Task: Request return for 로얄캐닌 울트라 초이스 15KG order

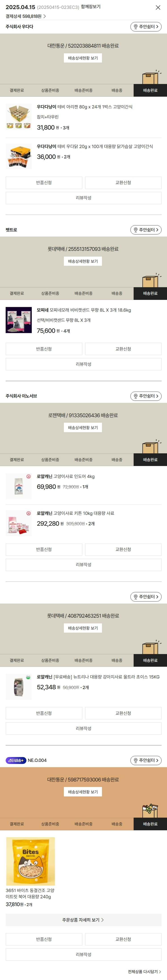Action: click(x=44, y=713)
